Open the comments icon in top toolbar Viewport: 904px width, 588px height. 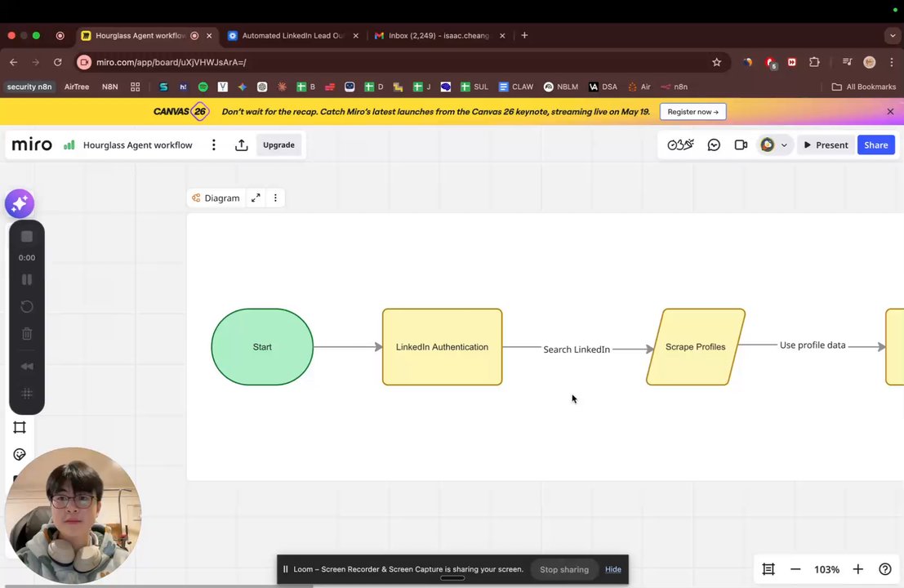pyautogui.click(x=714, y=145)
